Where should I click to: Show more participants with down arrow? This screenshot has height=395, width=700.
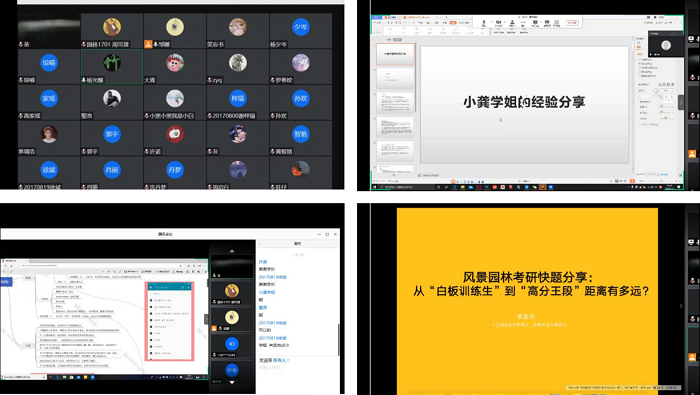(x=232, y=383)
